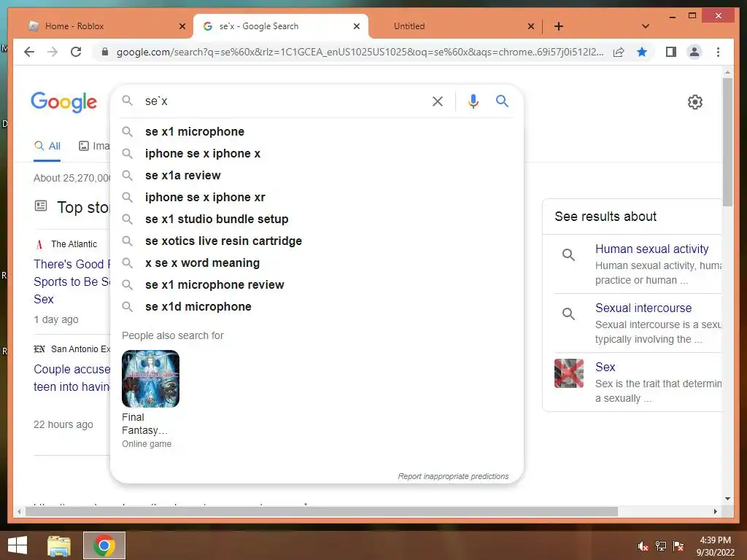Screen dimensions: 747x560
Task: Open Google quick settings gear
Action: pos(695,102)
